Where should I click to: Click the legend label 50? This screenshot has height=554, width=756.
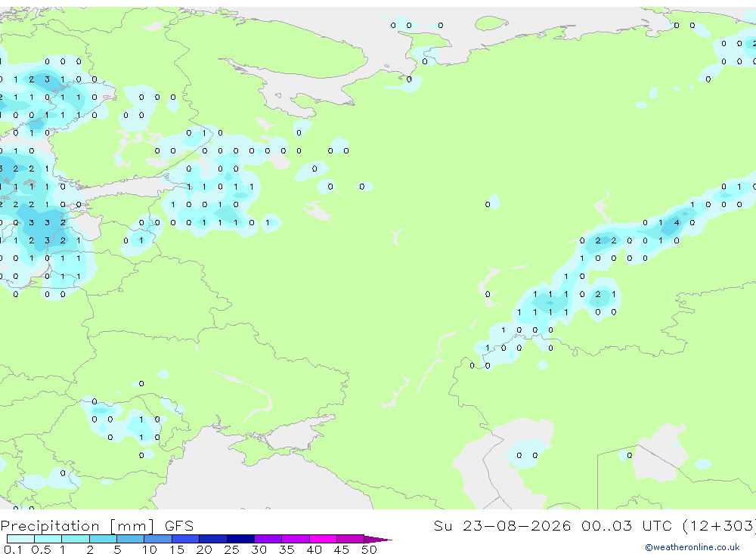click(370, 549)
